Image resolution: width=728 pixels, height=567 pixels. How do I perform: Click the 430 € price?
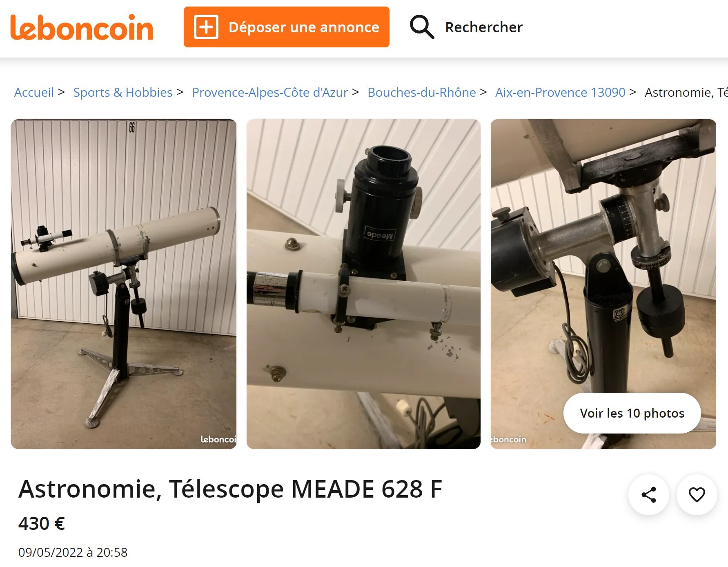coord(42,523)
